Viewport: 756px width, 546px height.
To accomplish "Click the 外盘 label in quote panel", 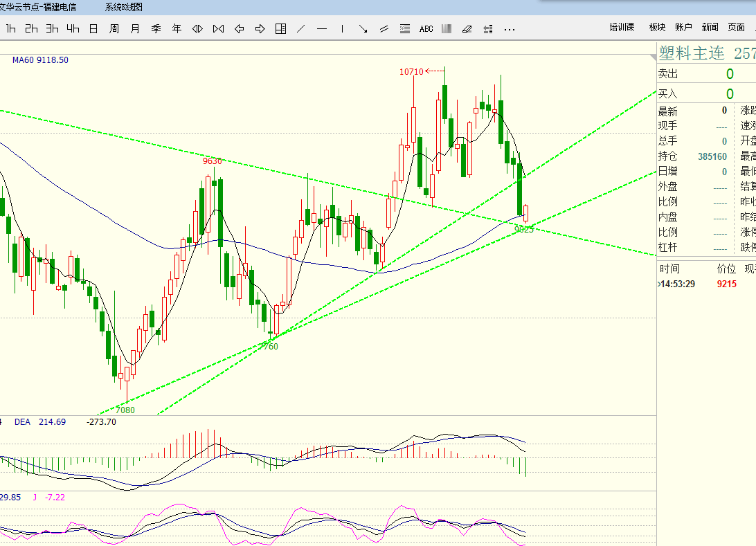I will [x=668, y=186].
